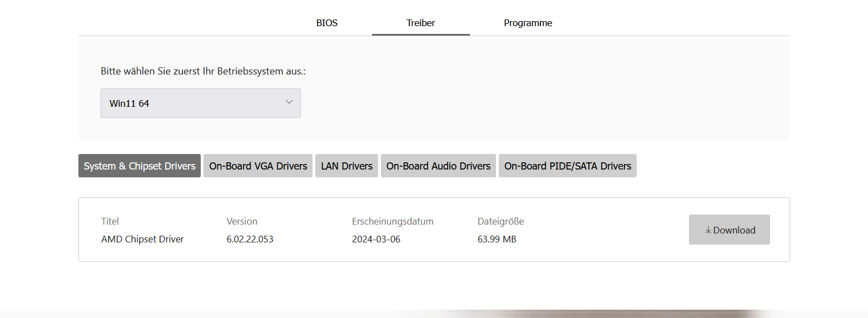Open the Win11 64 operating system dropdown
Viewport: 868px width, 318px height.
click(x=200, y=103)
